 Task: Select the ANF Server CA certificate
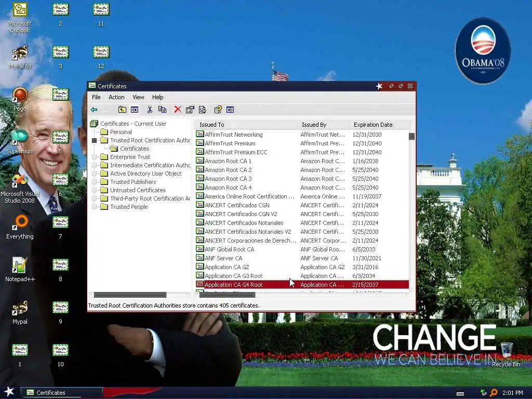[x=302, y=258]
